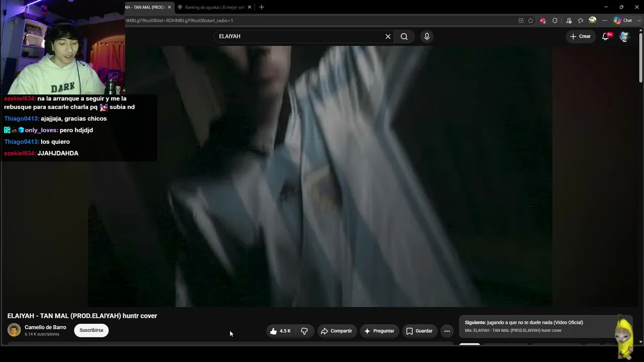Click the video title ELAIYAH - TAN MAL
This screenshot has height=362, width=644.
[x=82, y=316]
